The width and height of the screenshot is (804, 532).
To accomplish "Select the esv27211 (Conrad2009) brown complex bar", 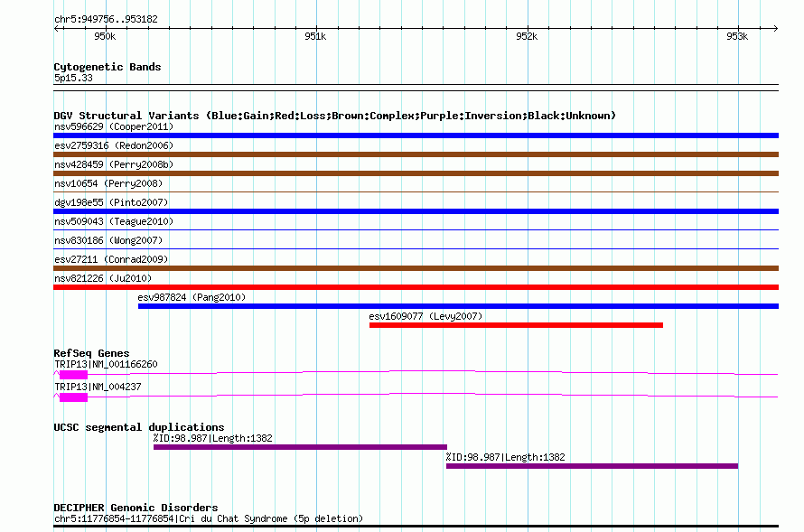I will pyautogui.click(x=416, y=268).
